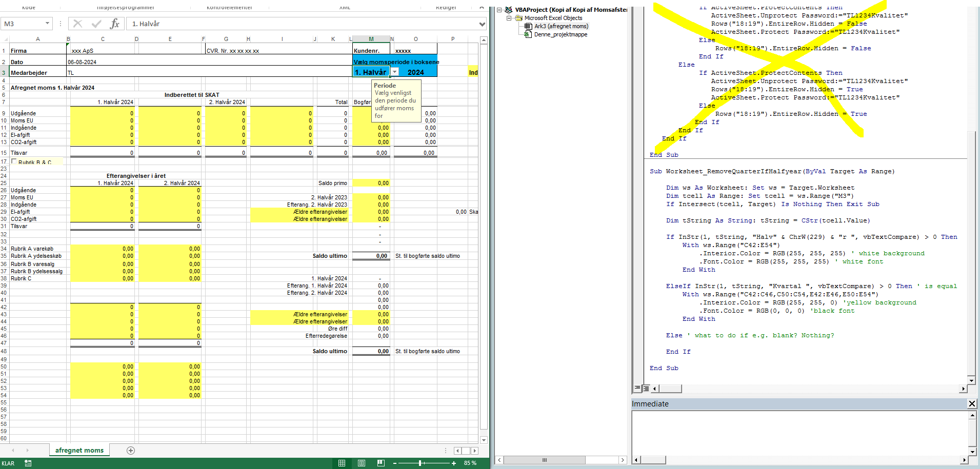The width and height of the screenshot is (980, 469).
Task: Click Procedure View button in code window
Action: pos(638,388)
